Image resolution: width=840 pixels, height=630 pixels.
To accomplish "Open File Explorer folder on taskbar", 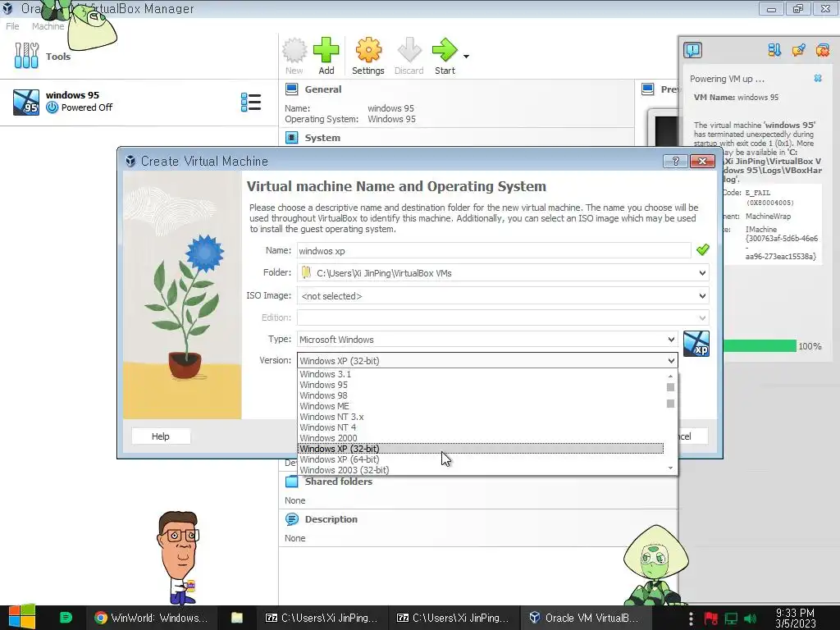I will 237,618.
